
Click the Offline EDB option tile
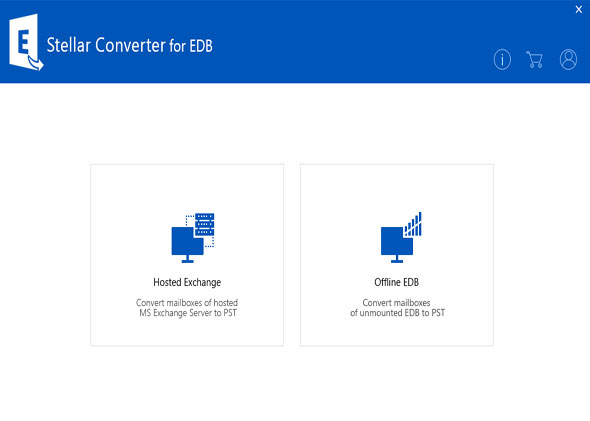pos(397,255)
